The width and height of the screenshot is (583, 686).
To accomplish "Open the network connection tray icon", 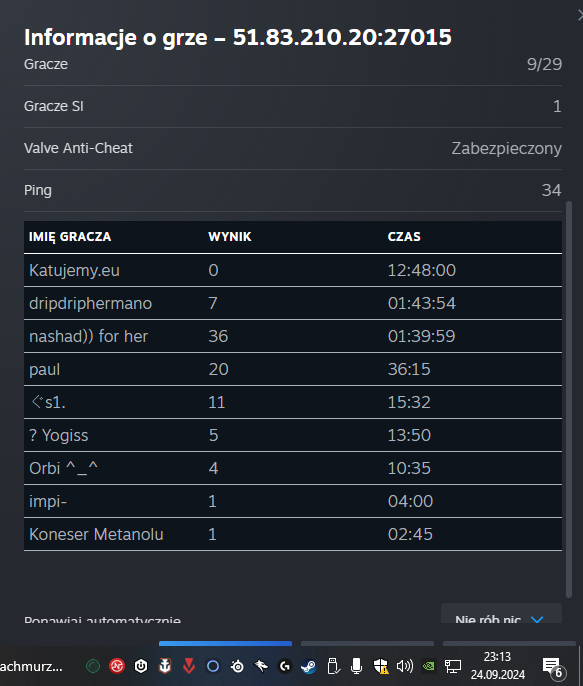I will pos(453,666).
